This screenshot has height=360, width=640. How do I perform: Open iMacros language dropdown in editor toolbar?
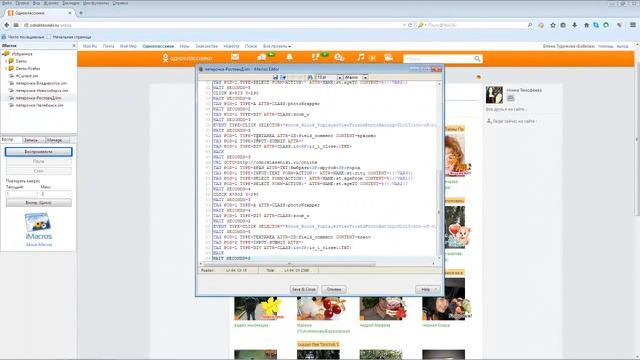coord(365,77)
